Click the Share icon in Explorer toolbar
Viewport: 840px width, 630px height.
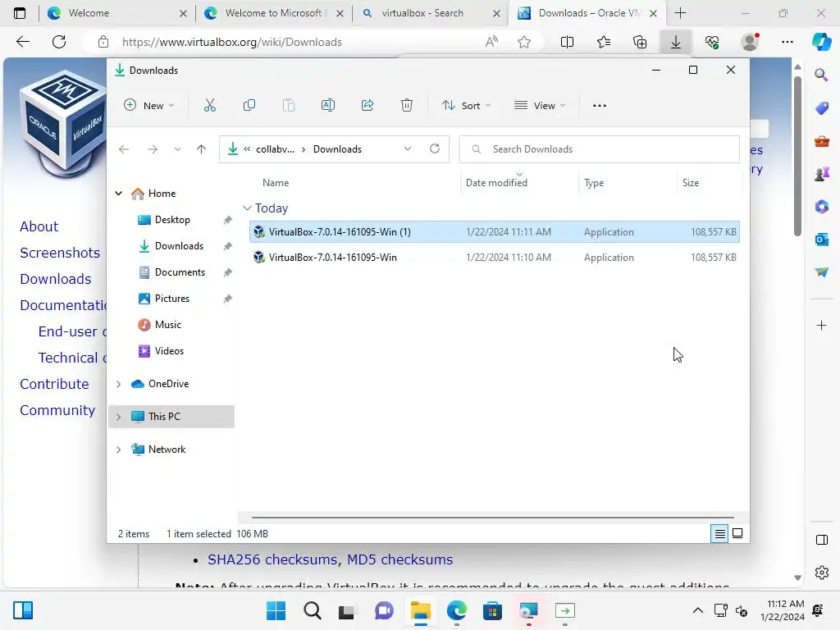click(367, 106)
